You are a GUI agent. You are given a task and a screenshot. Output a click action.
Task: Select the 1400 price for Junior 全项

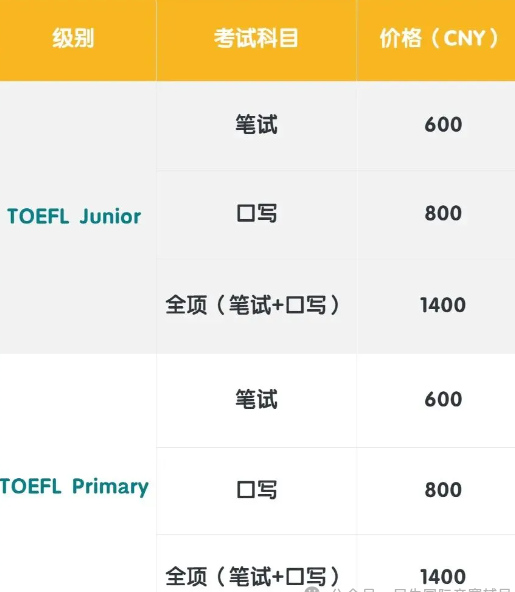(443, 305)
